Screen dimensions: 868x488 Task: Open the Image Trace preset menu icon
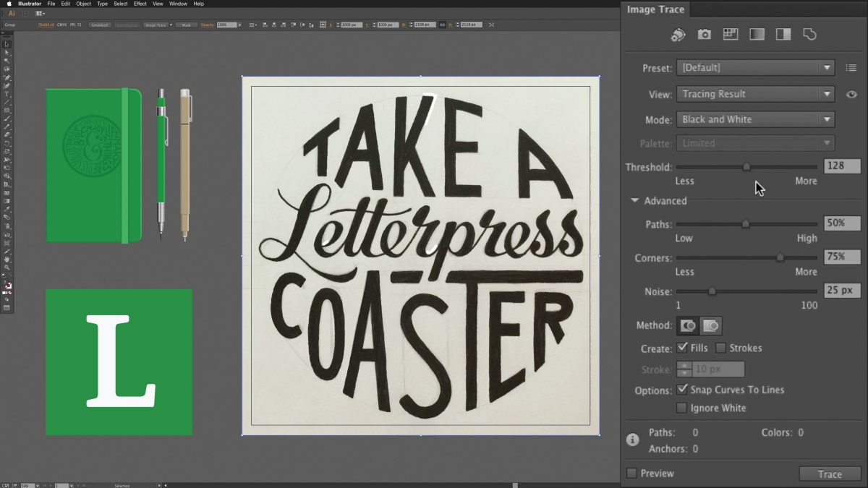pyautogui.click(x=851, y=67)
